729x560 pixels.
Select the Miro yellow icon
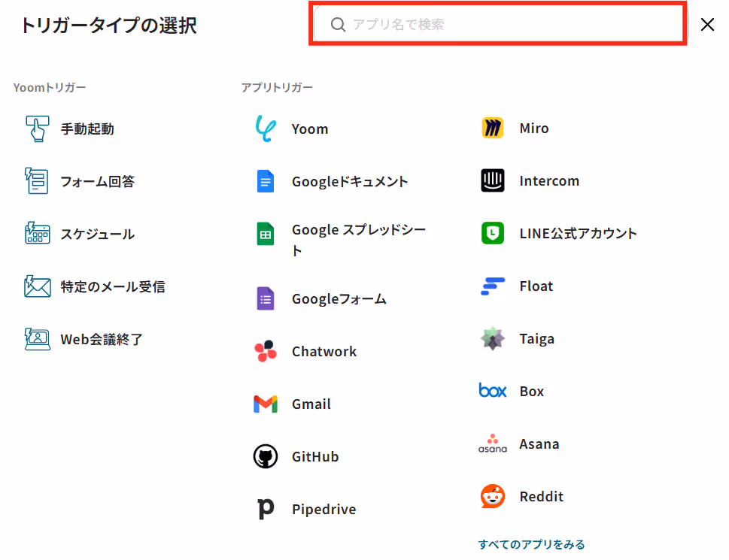(493, 128)
